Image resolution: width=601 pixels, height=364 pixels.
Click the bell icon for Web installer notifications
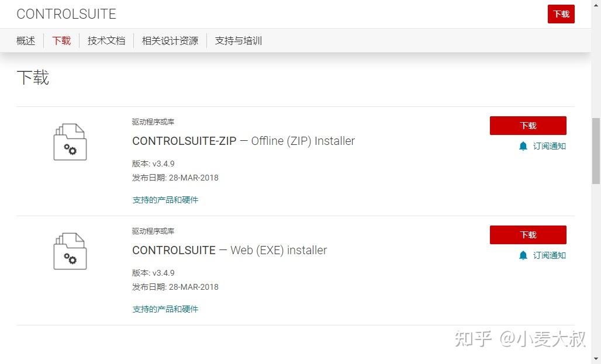tap(523, 255)
